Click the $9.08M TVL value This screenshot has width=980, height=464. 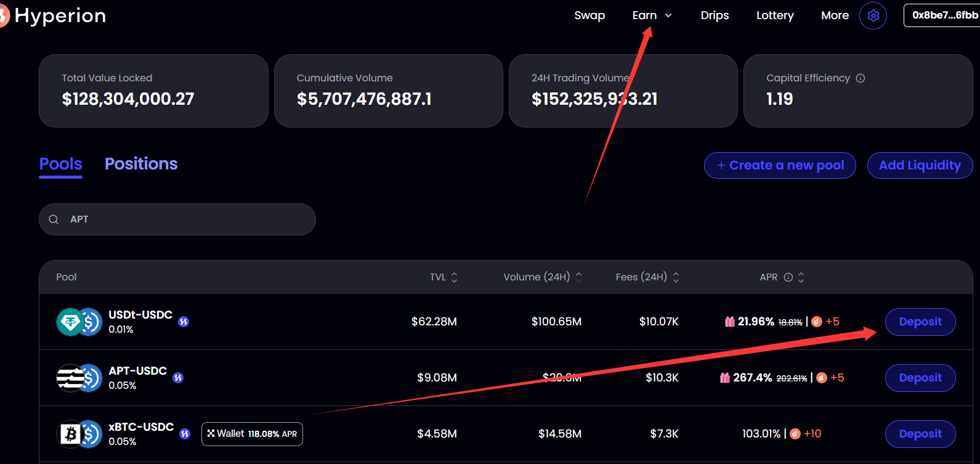point(437,378)
